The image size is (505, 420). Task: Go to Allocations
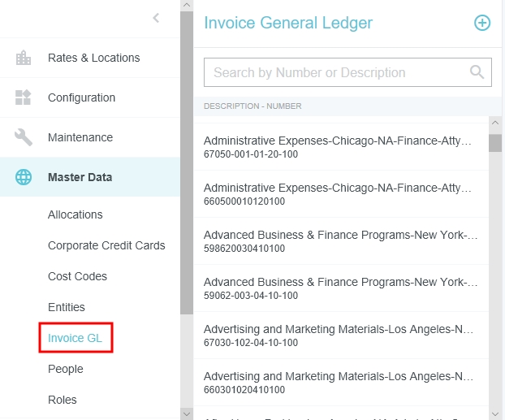click(76, 214)
